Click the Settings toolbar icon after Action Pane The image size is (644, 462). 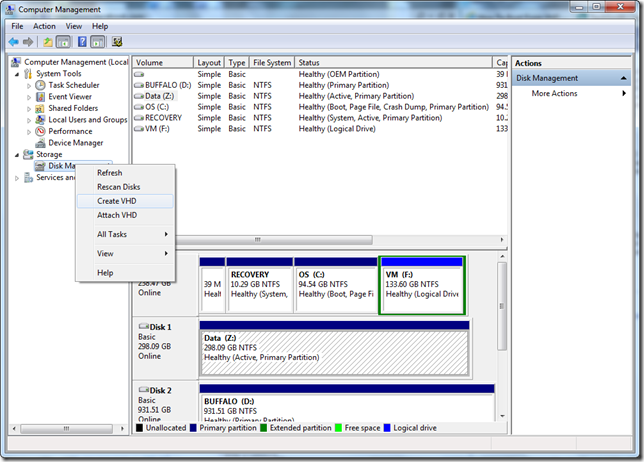(117, 41)
